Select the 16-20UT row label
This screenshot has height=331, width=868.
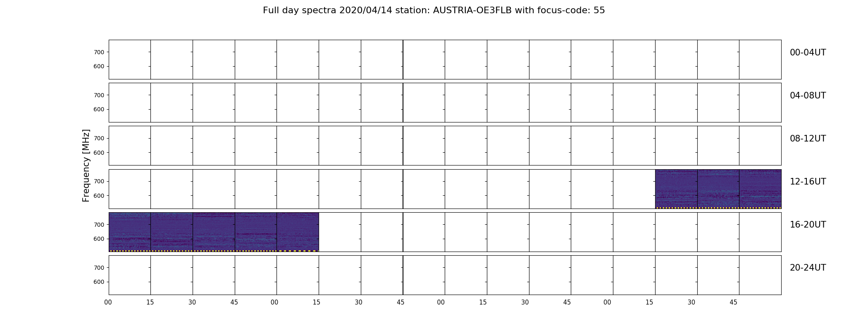pos(808,225)
